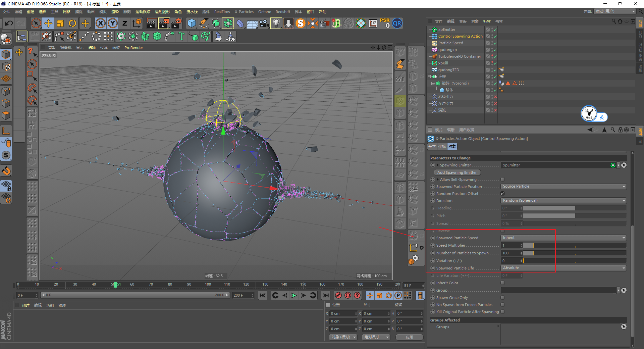The image size is (644, 349).
Task: Click the Add Spawning Emitter button
Action: (457, 172)
